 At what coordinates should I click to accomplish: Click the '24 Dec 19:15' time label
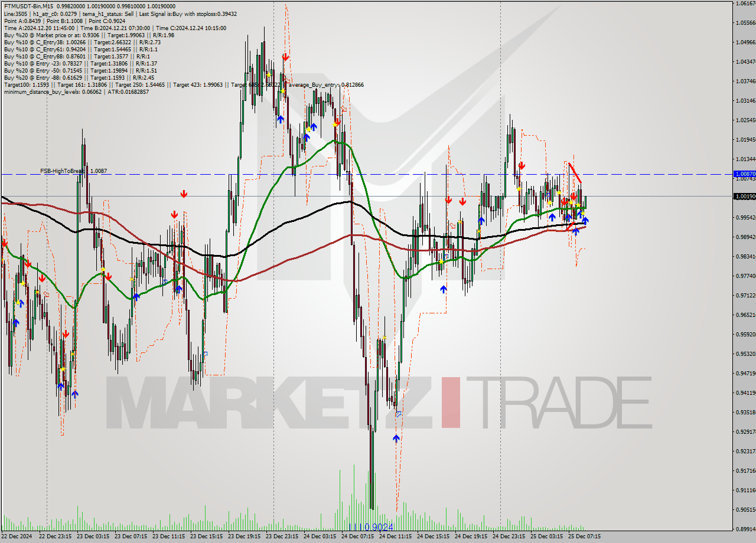tap(471, 537)
